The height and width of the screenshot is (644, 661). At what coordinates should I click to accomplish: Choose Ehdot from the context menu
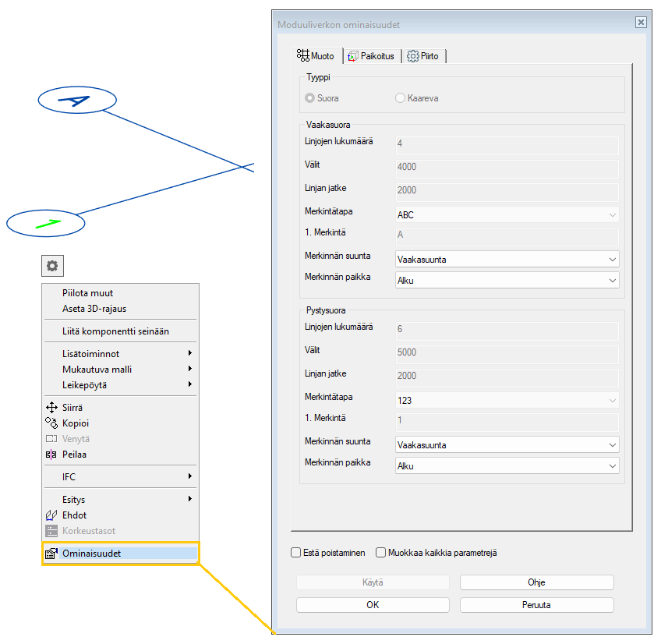pos(121,515)
